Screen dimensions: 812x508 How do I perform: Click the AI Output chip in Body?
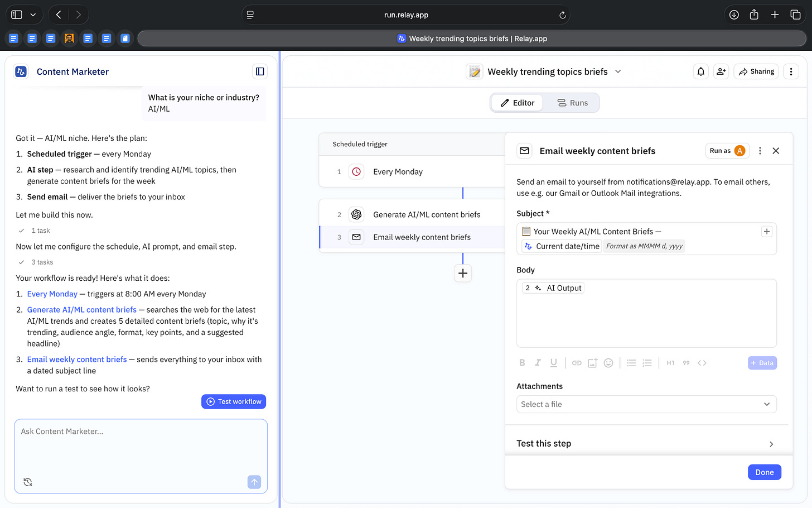(553, 288)
